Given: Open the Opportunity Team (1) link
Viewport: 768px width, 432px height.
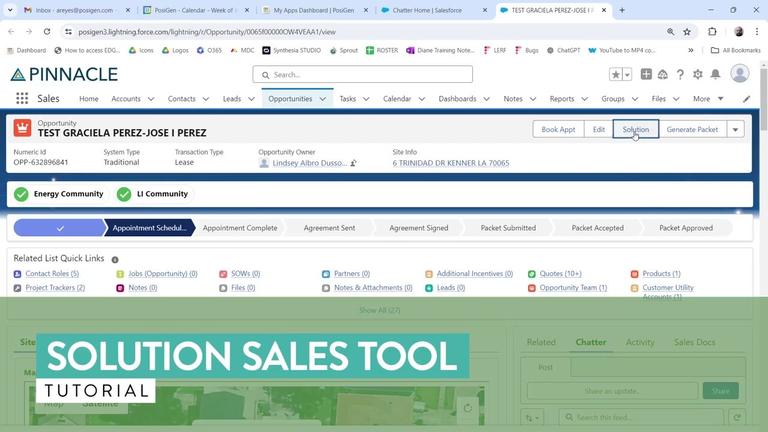Looking at the screenshot, I should coord(573,288).
